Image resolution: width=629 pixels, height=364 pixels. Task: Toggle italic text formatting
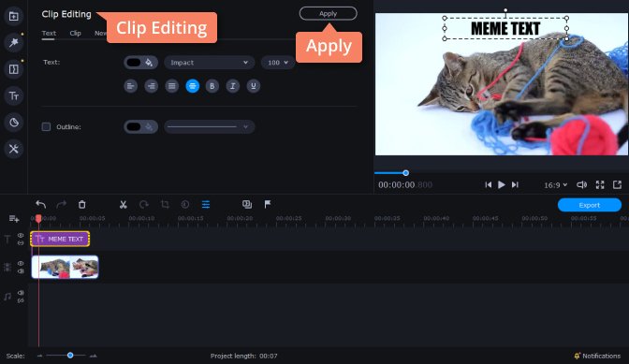click(x=233, y=86)
